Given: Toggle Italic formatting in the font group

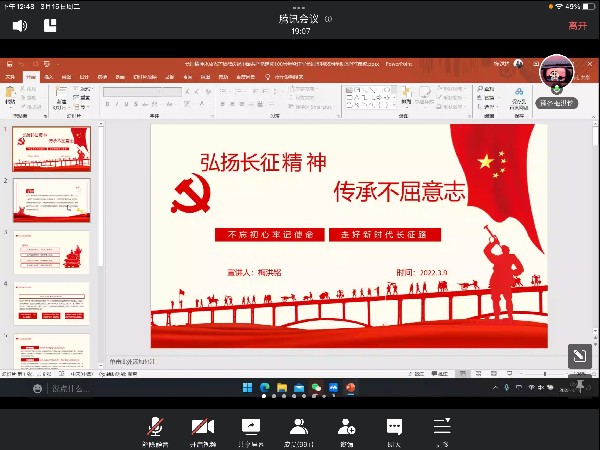Looking at the screenshot, I should pos(117,104).
